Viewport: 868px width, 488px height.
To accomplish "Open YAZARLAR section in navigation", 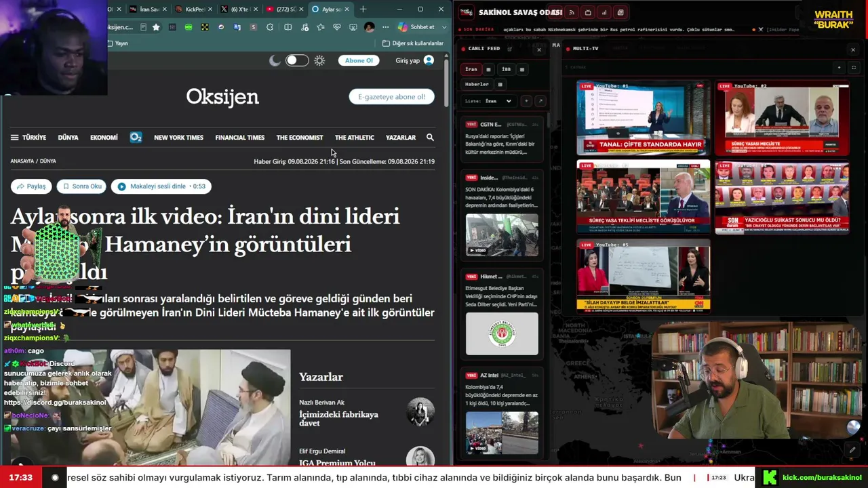I will pyautogui.click(x=401, y=138).
